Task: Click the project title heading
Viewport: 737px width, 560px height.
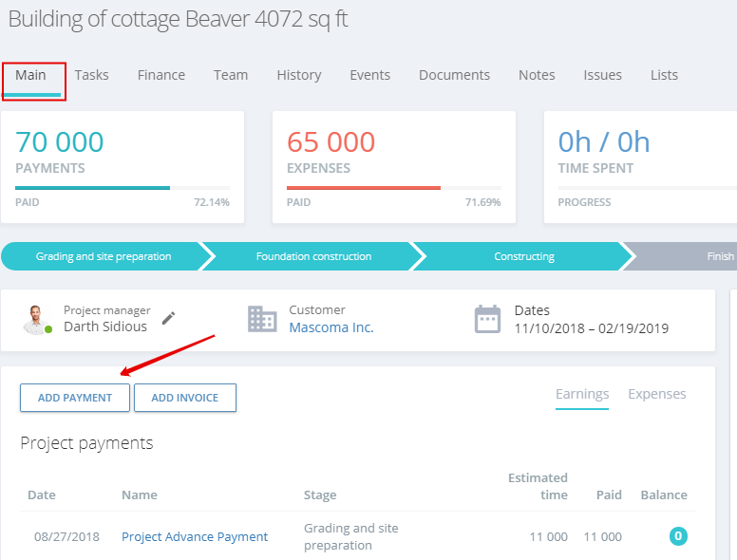Action: click(x=178, y=19)
